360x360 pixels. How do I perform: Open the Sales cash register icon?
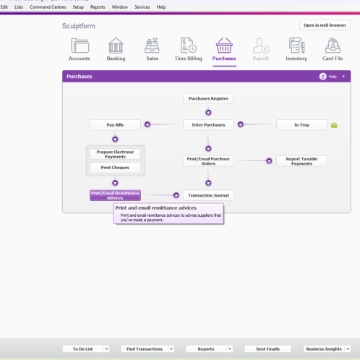[152, 46]
